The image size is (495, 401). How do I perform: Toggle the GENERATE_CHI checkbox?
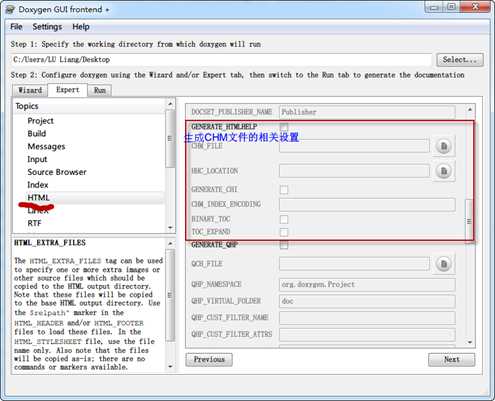pos(284,190)
